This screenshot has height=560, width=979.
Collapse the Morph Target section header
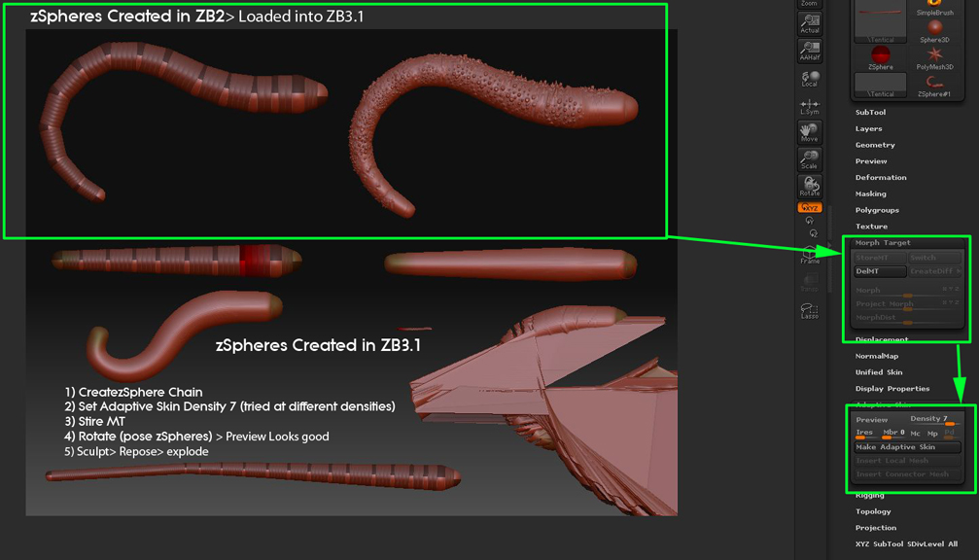coord(882,242)
